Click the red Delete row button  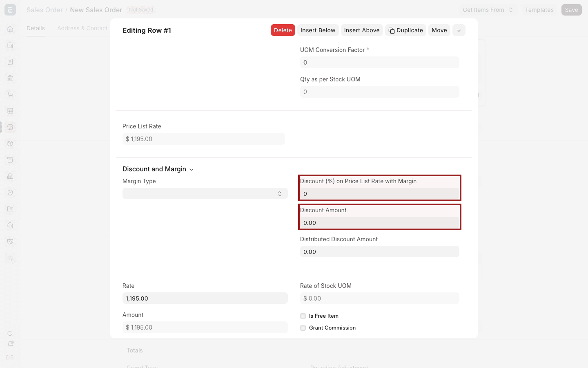click(x=283, y=30)
